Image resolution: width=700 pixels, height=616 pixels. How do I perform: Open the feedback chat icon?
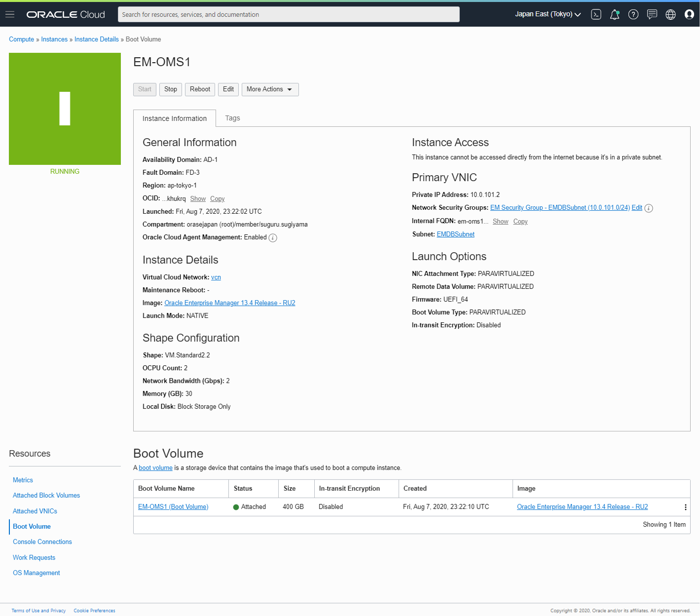pos(652,14)
